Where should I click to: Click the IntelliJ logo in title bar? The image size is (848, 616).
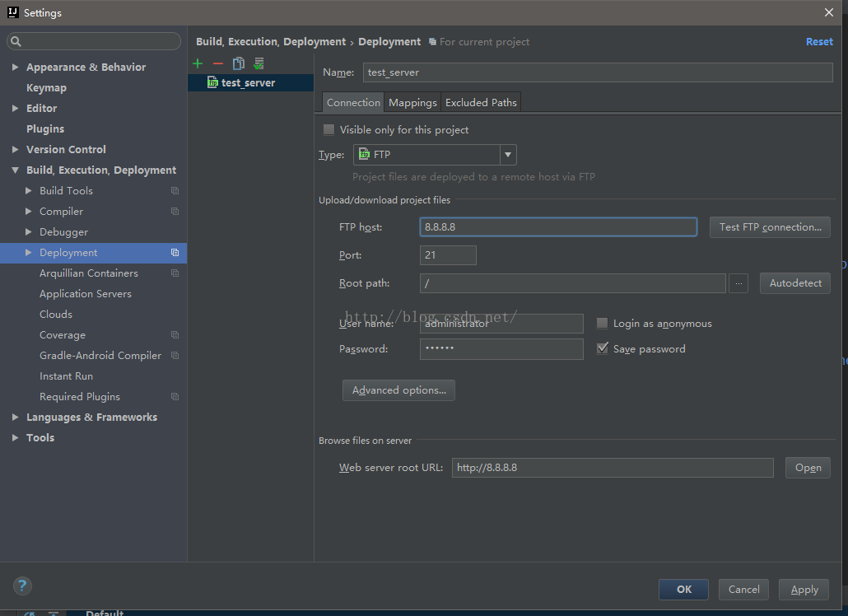[13, 12]
